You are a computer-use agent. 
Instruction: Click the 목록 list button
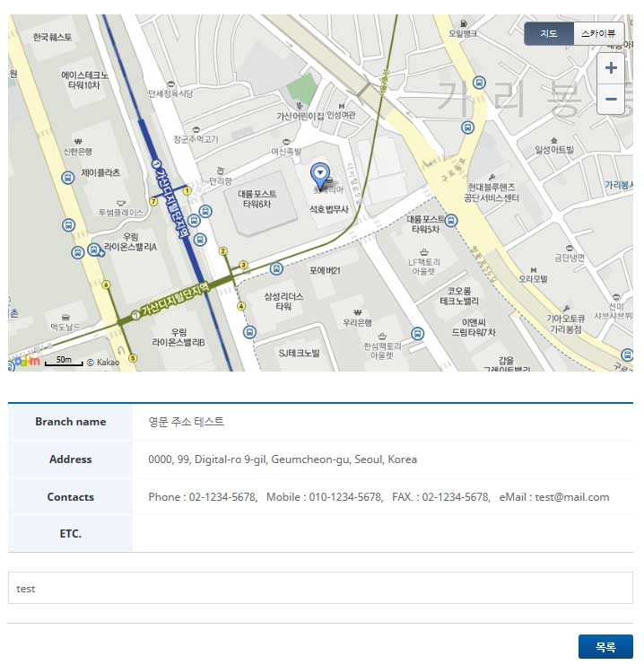(x=605, y=647)
